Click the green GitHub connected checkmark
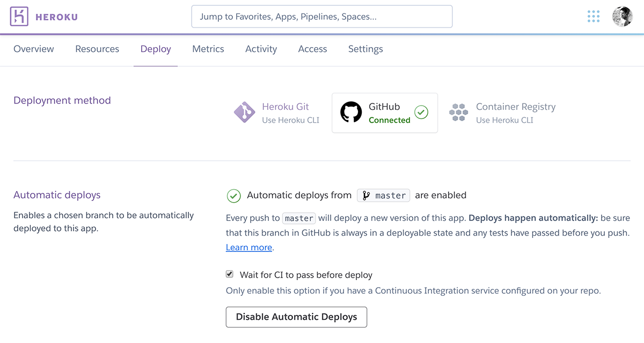Viewport: 644px width, 343px height. pos(422,113)
